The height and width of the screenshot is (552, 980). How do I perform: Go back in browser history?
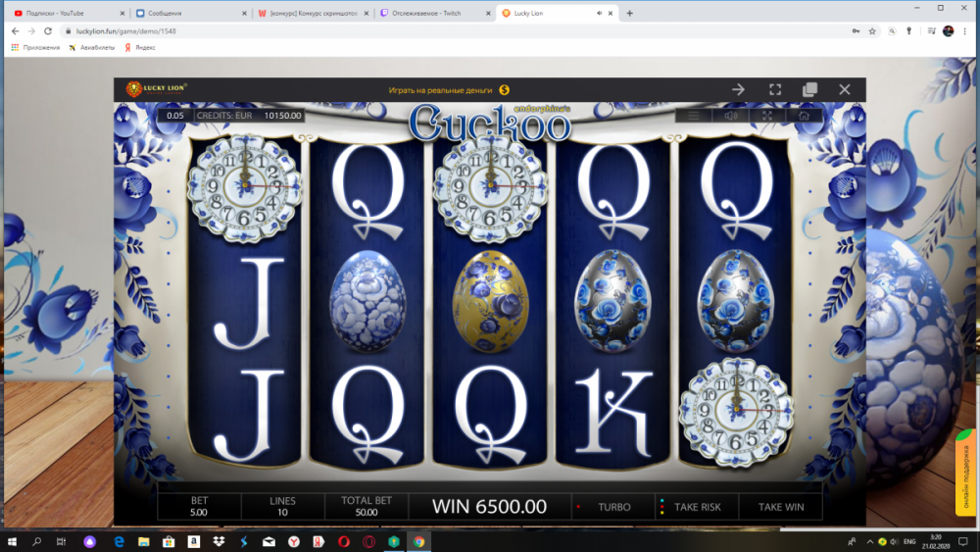(15, 30)
